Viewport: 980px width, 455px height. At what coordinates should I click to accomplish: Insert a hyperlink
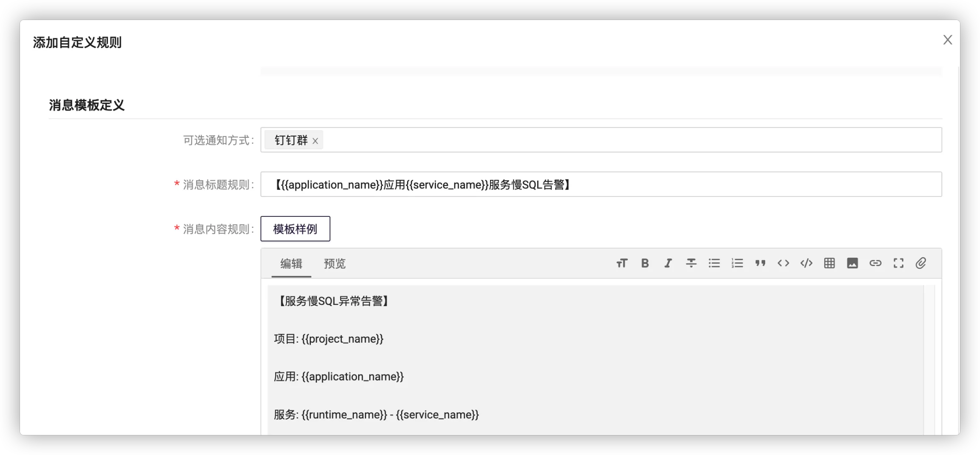pos(875,263)
